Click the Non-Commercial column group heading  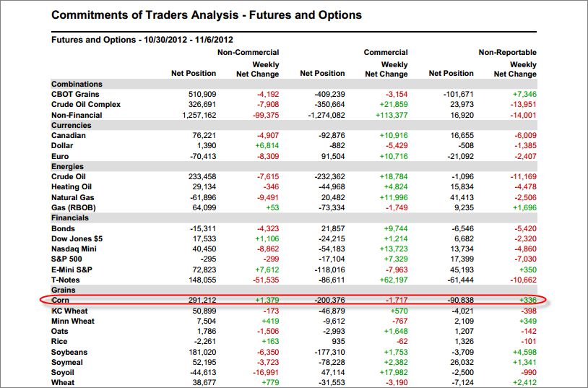248,53
